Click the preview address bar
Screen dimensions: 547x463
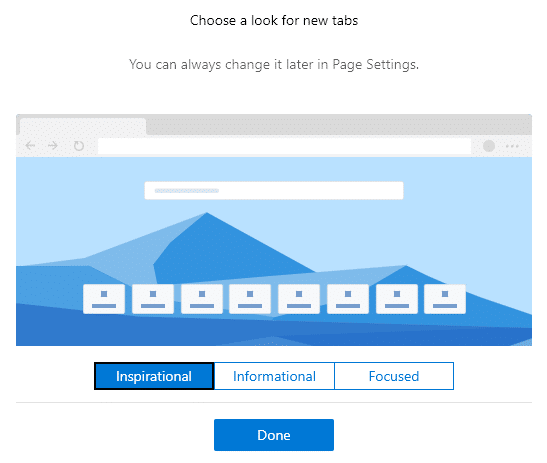(x=284, y=146)
